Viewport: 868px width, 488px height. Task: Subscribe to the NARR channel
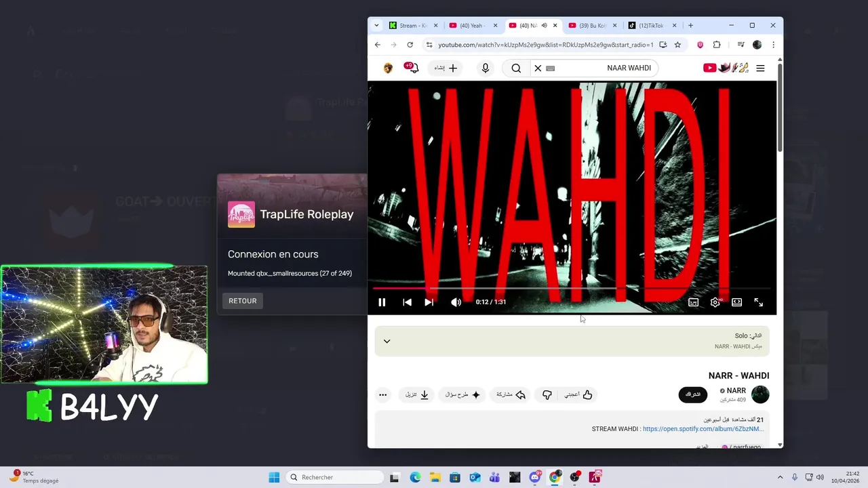click(692, 394)
